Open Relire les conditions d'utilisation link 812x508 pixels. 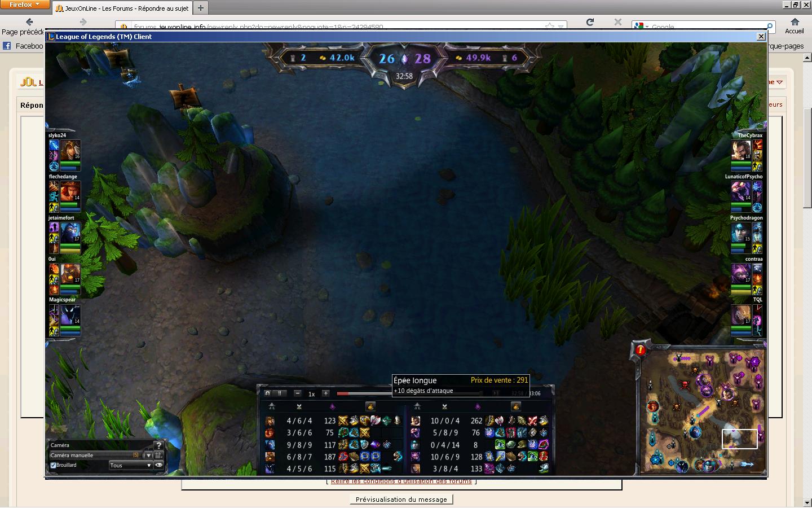(x=401, y=481)
